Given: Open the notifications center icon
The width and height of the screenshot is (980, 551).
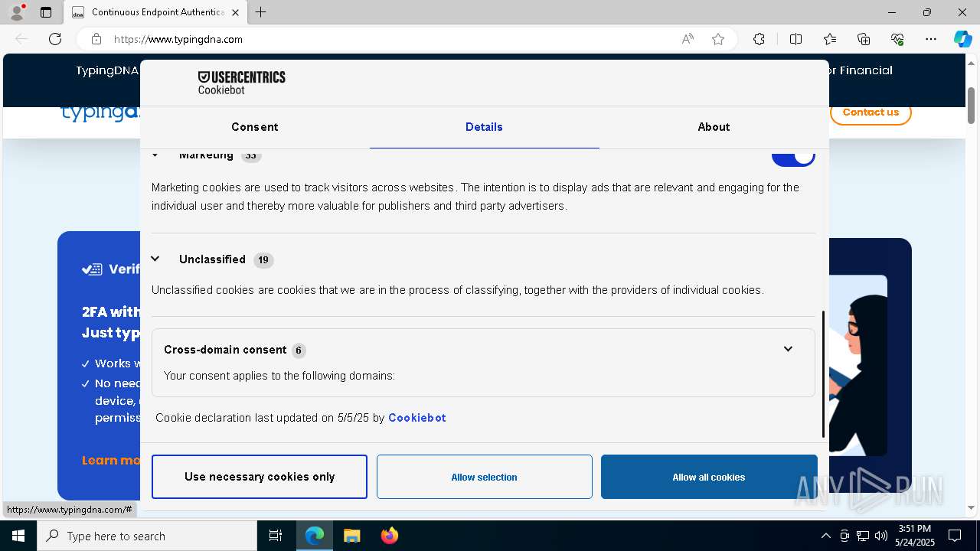Looking at the screenshot, I should tap(955, 536).
